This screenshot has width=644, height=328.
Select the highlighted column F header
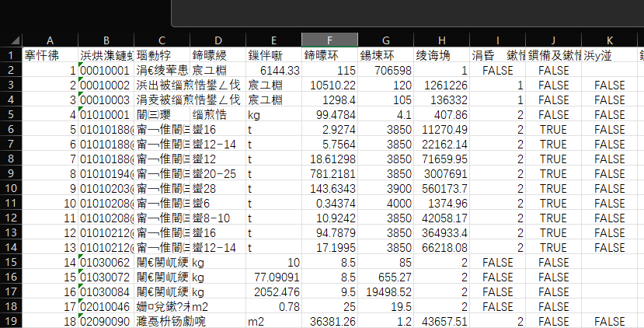[329, 40]
